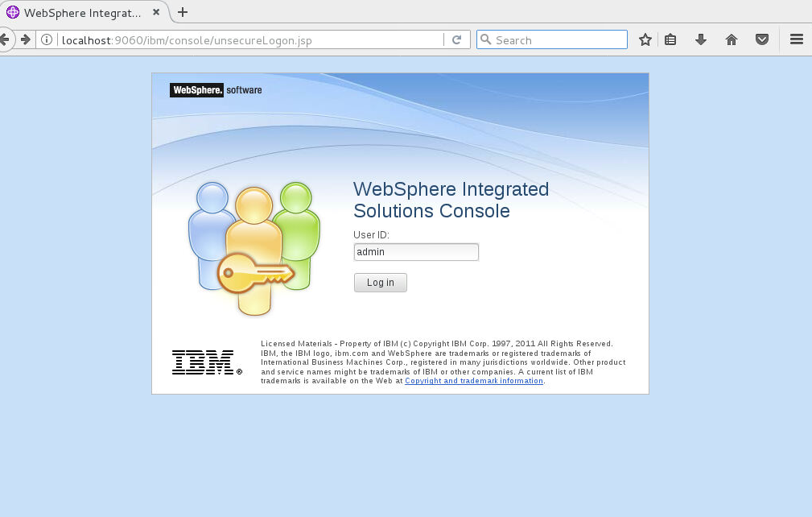Image resolution: width=812 pixels, height=517 pixels.
Task: Click the address bar URL
Action: click(x=241, y=40)
